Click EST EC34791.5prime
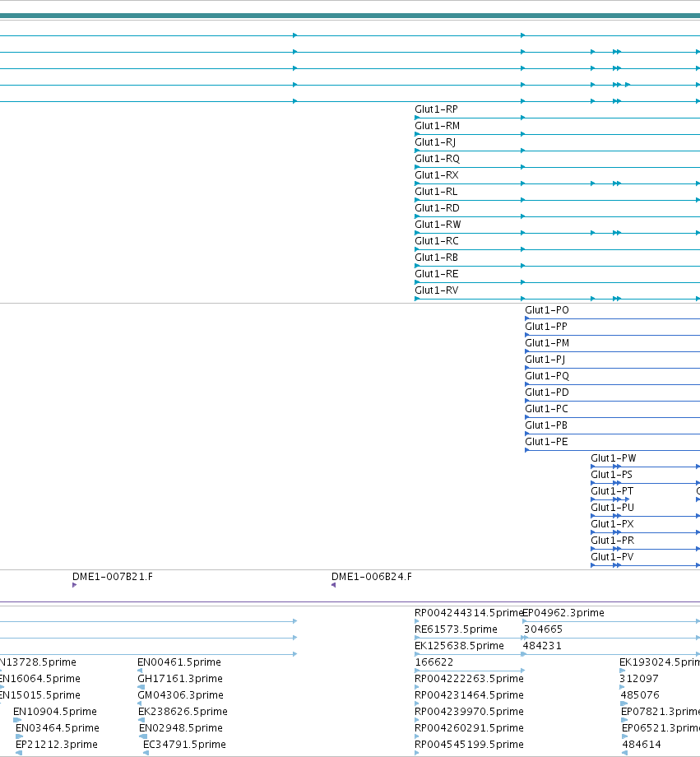This screenshot has height=757, width=700. [x=184, y=744]
